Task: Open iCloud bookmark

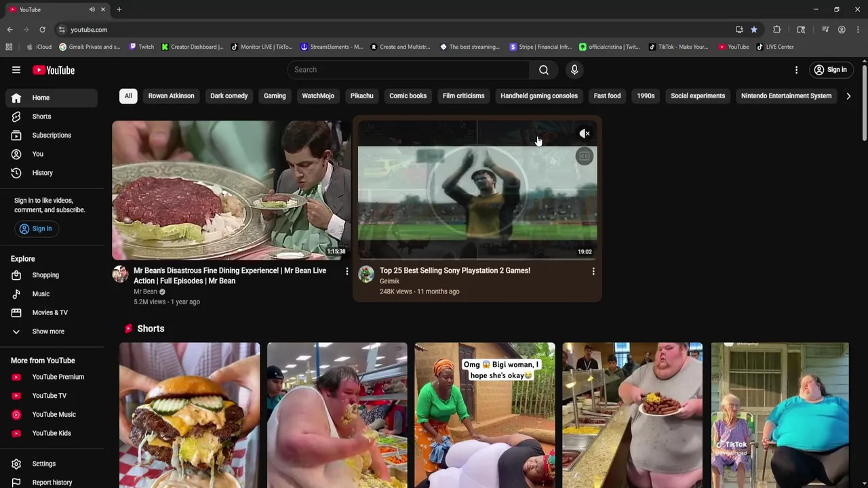Action: point(39,47)
